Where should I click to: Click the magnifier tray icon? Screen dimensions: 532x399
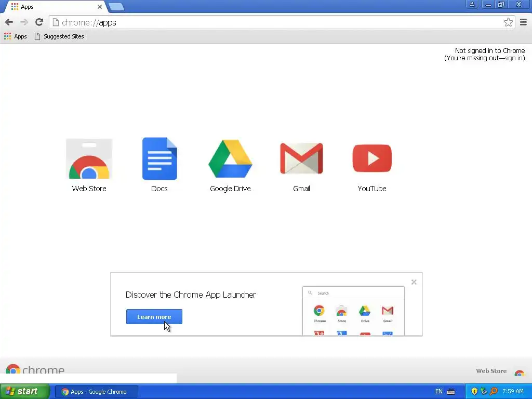coord(494,392)
